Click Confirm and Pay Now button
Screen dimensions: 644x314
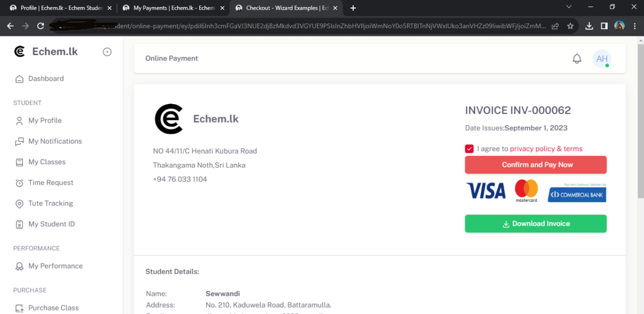[536, 165]
